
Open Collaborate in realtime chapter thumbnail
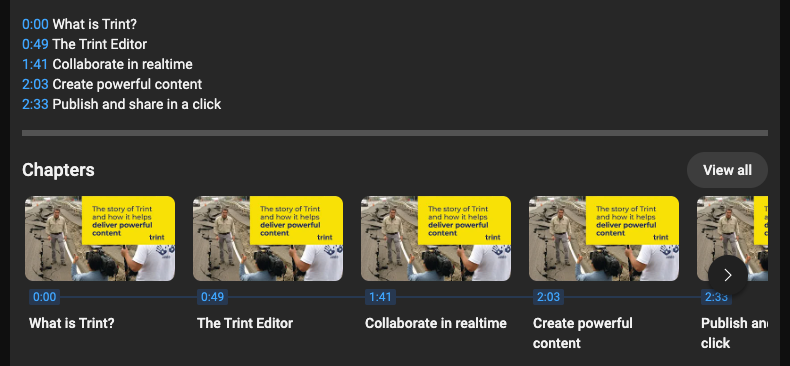pos(436,238)
